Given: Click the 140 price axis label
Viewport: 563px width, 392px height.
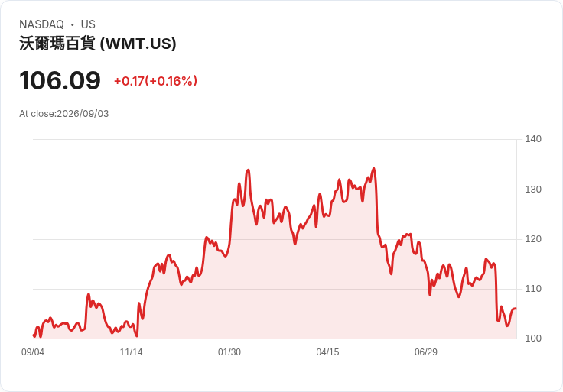Looking at the screenshot, I should 533,139.
